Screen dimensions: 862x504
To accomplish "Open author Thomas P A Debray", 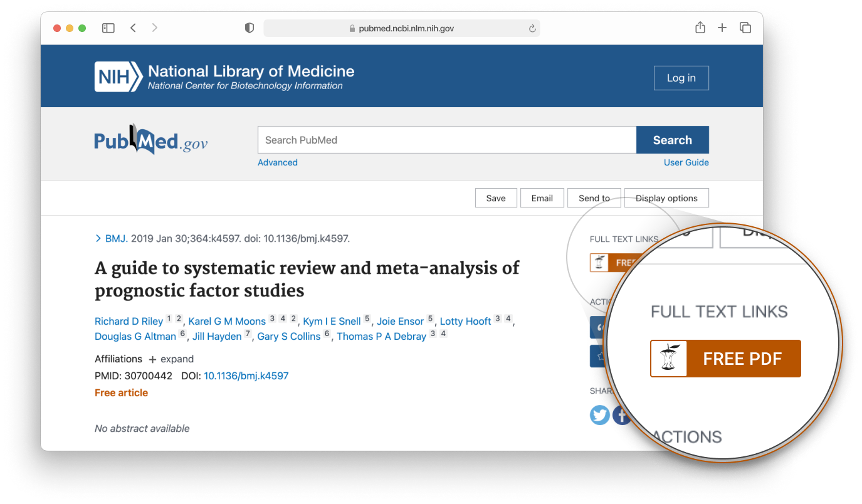I will click(x=382, y=336).
